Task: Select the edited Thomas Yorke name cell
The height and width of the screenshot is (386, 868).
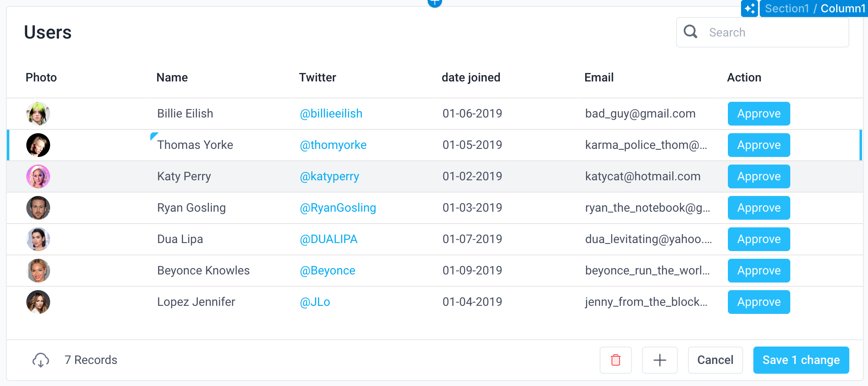Action: coord(195,145)
